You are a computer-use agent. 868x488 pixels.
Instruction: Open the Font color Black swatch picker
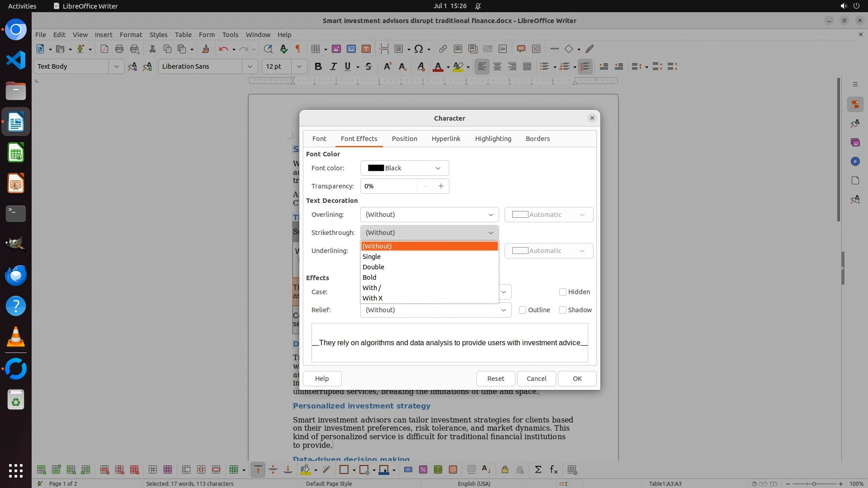pos(404,168)
